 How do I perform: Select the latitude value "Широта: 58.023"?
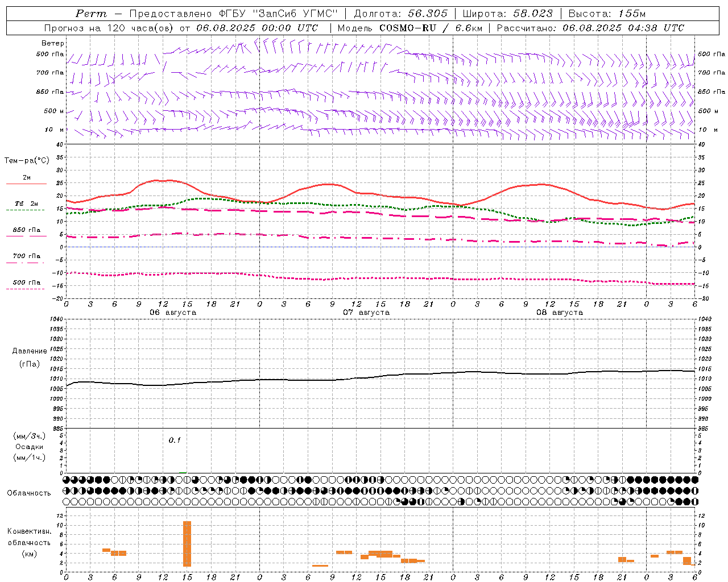click(507, 14)
